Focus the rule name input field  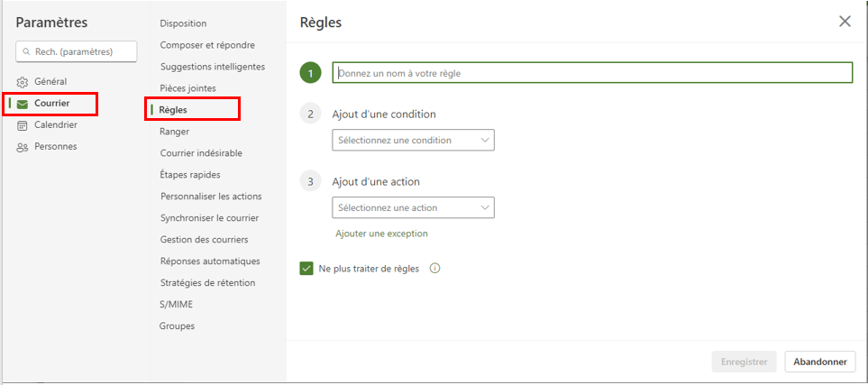point(592,73)
